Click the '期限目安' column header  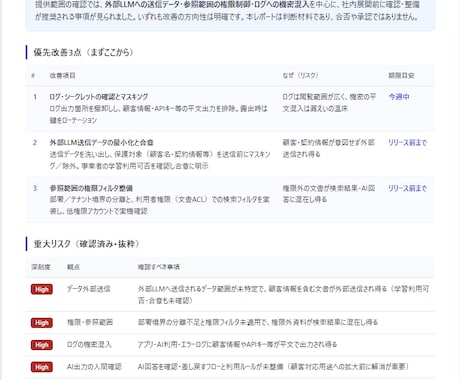401,76
